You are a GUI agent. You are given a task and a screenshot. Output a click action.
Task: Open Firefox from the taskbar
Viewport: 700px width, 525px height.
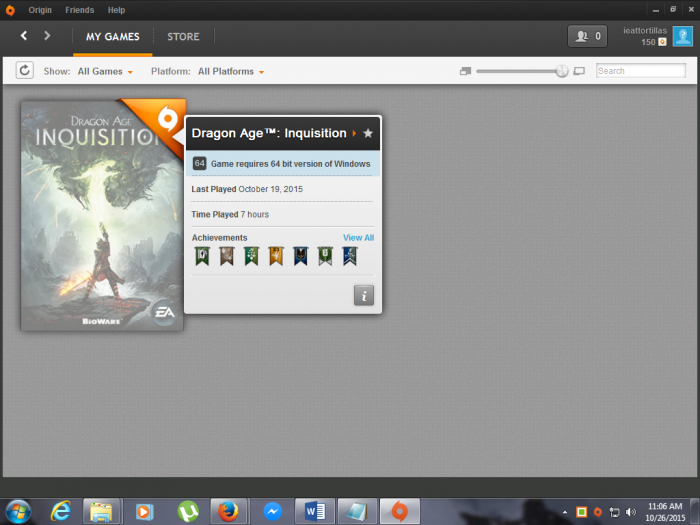(x=229, y=512)
